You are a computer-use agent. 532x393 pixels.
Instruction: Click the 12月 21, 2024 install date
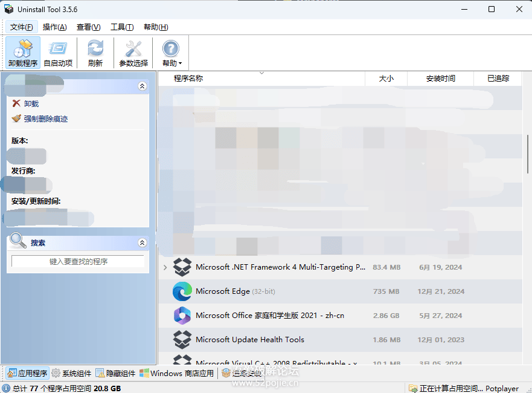pyautogui.click(x=441, y=291)
